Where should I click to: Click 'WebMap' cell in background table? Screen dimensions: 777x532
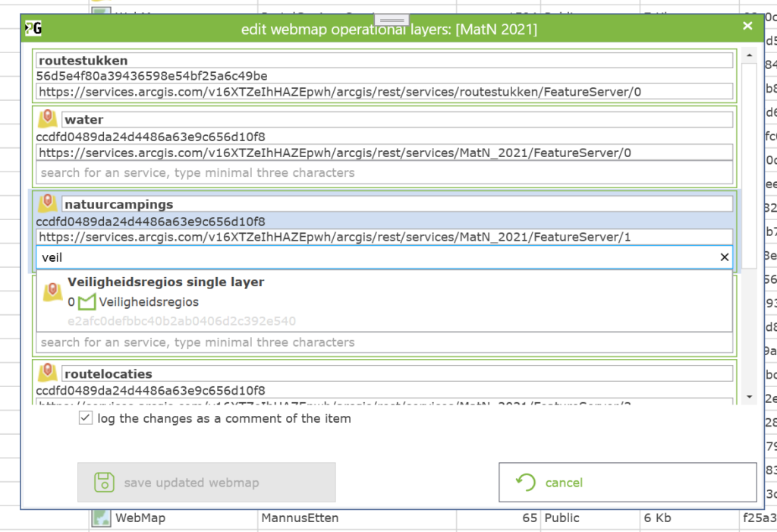pos(140,518)
